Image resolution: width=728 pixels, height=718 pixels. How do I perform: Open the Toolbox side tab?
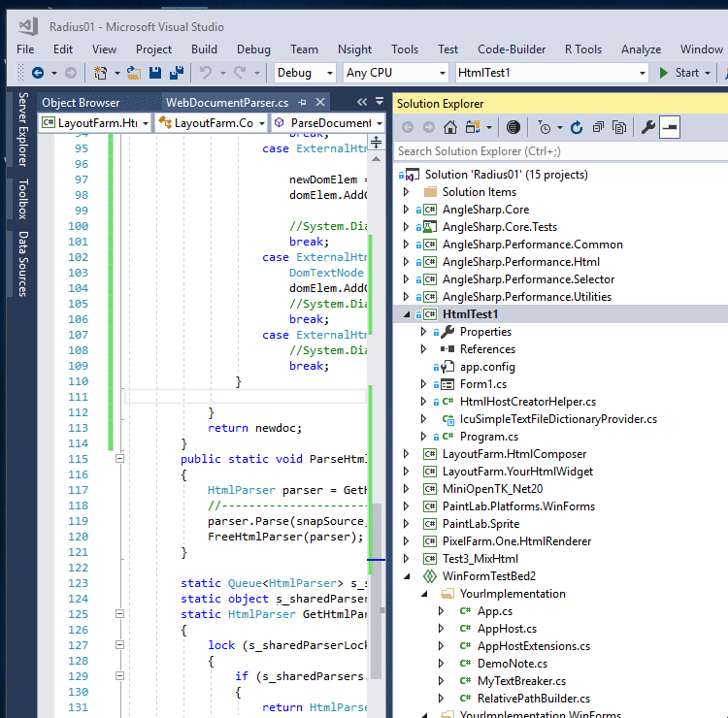tap(23, 199)
